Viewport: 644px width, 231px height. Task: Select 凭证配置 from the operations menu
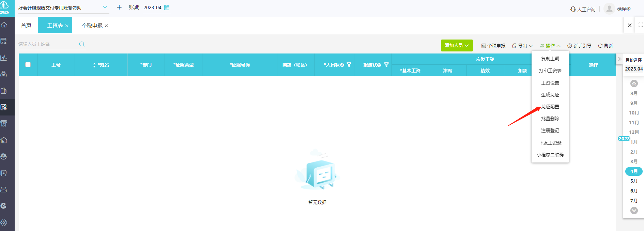[x=550, y=107]
